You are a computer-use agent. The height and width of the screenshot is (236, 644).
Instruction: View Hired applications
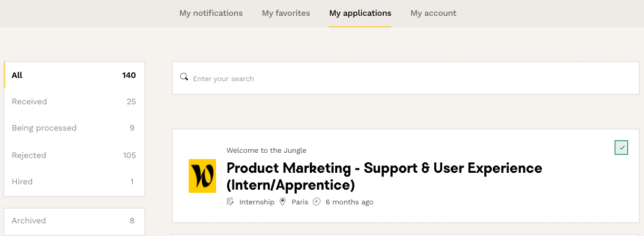click(74, 182)
